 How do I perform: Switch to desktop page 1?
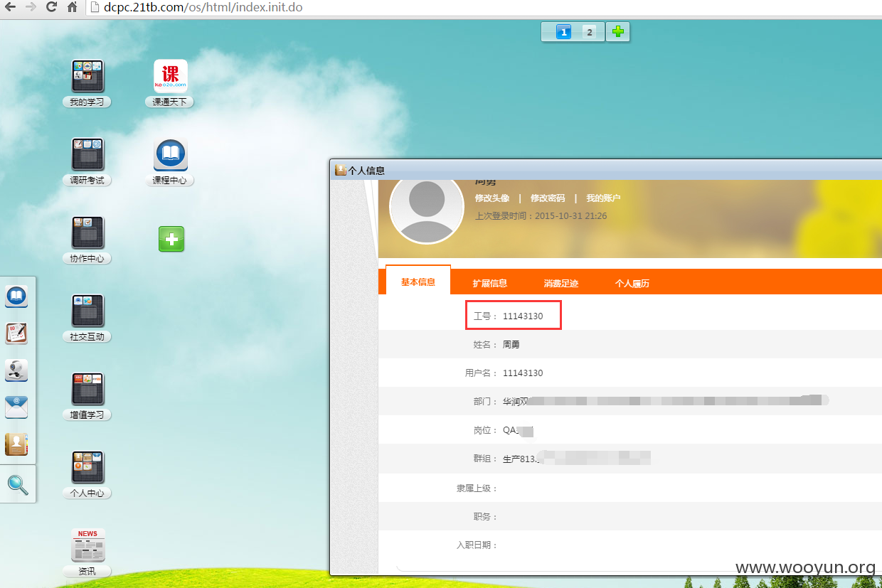point(563,32)
